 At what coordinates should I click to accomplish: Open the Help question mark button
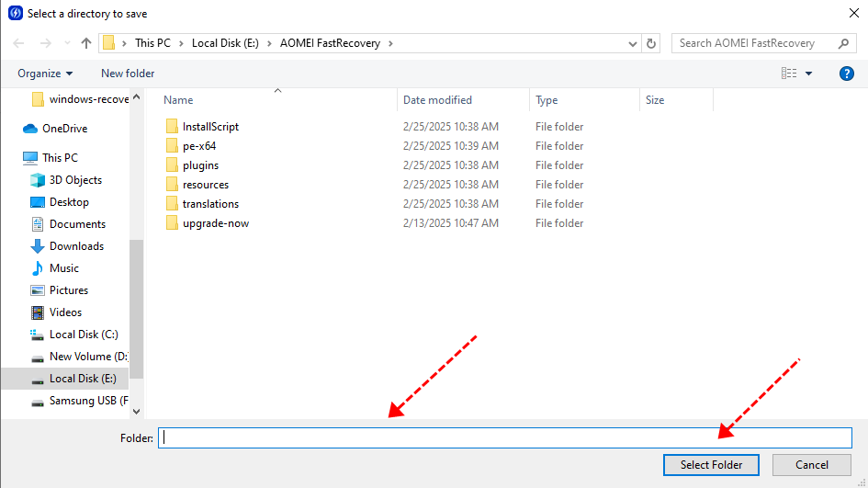[846, 74]
